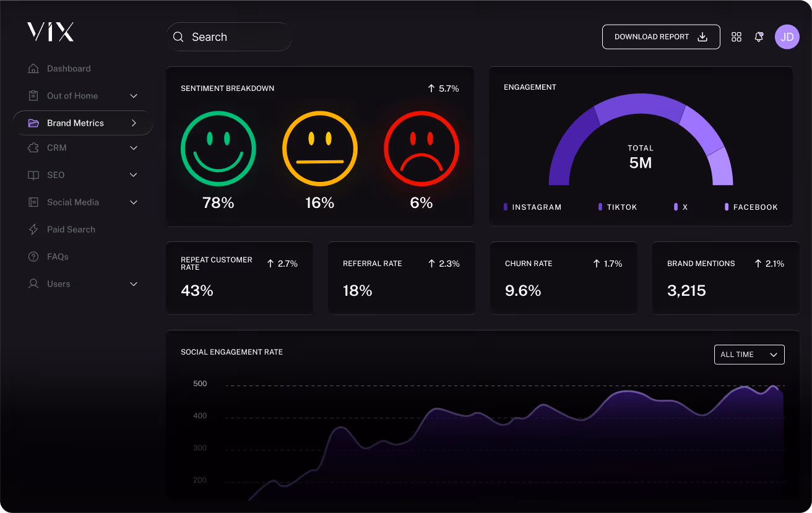Click the Sentiment Breakdown up arrow
The width and height of the screenshot is (812, 513).
pos(431,88)
